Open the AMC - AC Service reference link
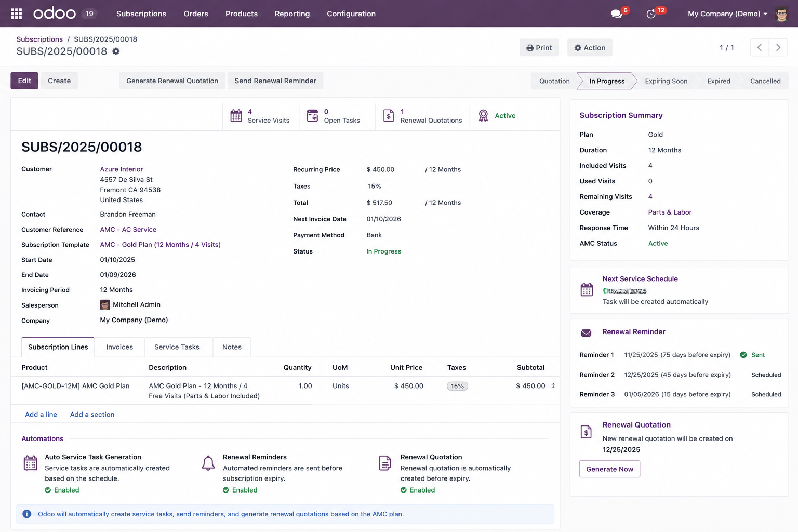 tap(128, 230)
